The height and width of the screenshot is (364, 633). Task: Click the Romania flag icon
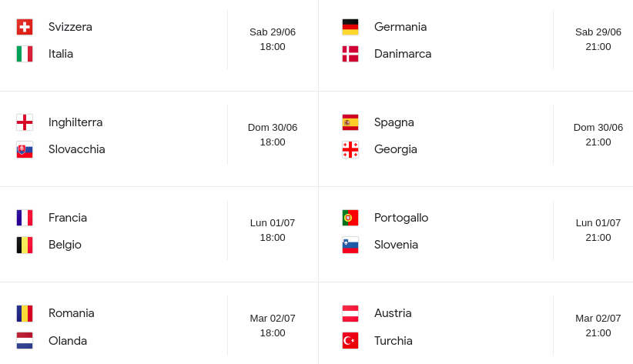point(25,313)
